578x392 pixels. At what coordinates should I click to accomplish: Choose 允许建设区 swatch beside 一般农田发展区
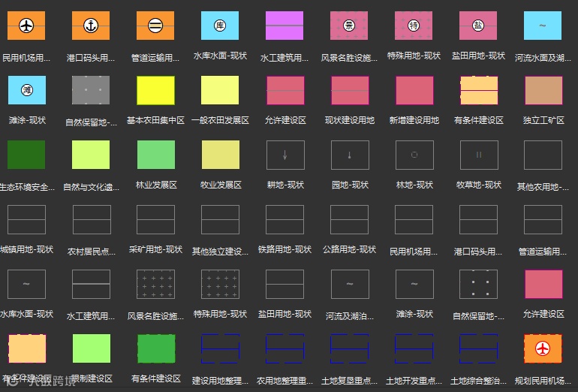point(285,90)
